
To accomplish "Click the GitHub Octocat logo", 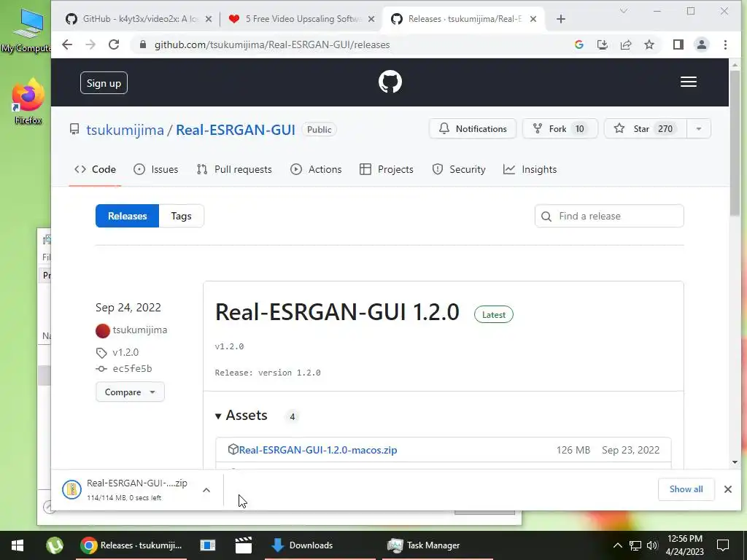I will (390, 82).
